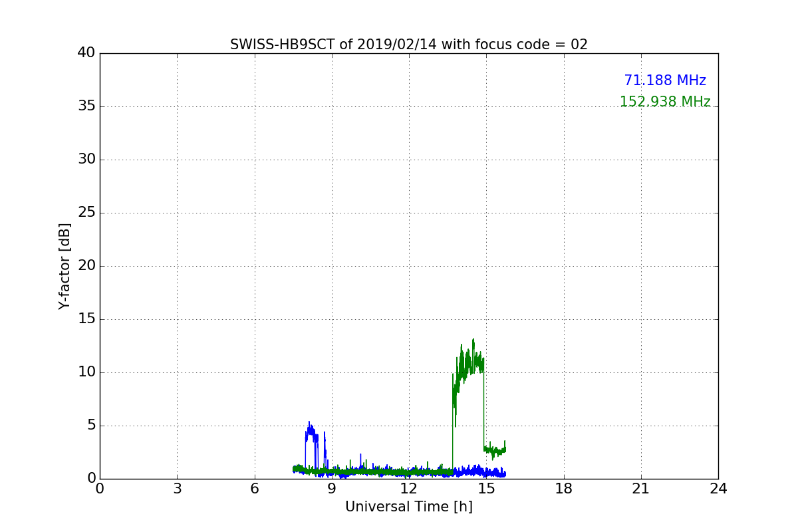Click the y-axis tick label 35
This screenshot has width=798, height=532.
pos(86,106)
